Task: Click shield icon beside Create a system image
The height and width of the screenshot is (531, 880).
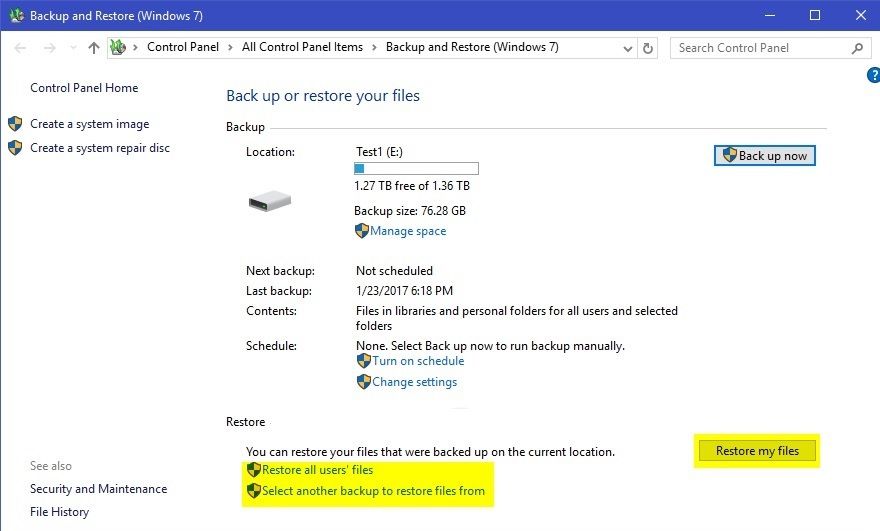Action: [x=15, y=123]
